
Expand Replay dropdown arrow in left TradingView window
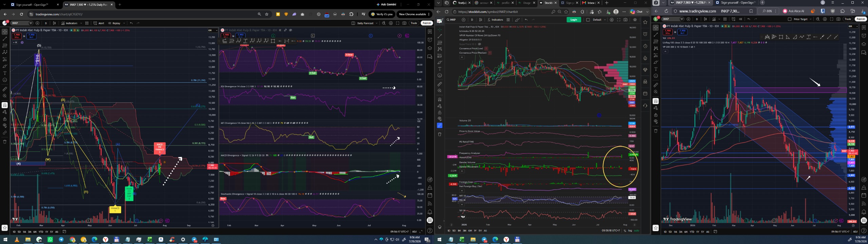[x=124, y=23]
